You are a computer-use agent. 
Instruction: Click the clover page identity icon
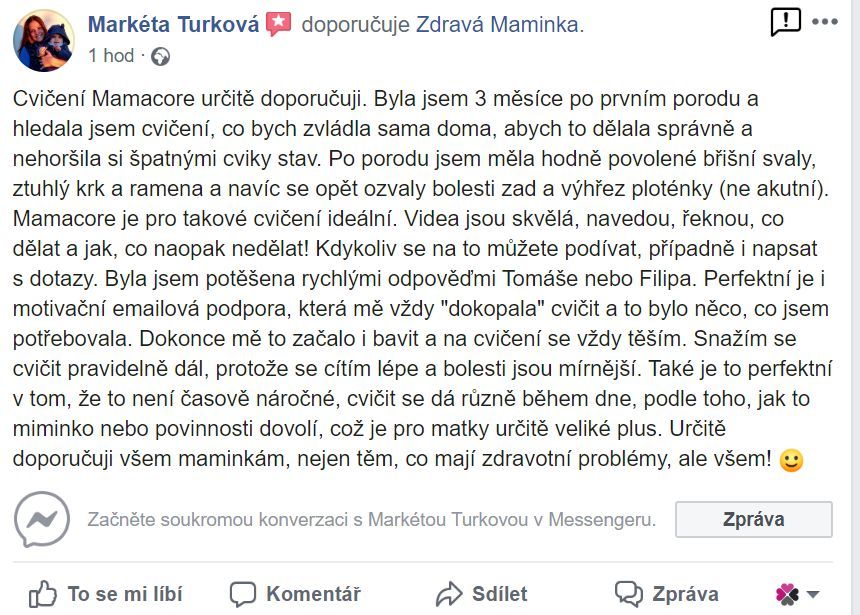787,594
